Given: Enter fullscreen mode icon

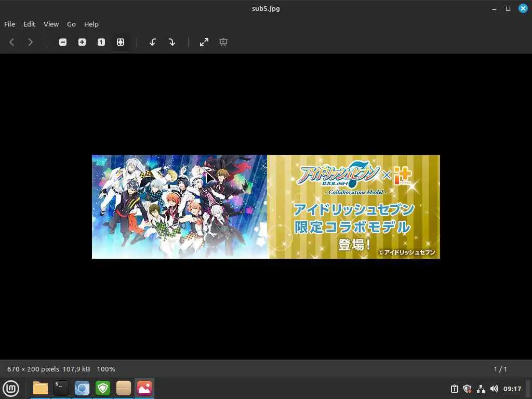Looking at the screenshot, I should (x=204, y=42).
